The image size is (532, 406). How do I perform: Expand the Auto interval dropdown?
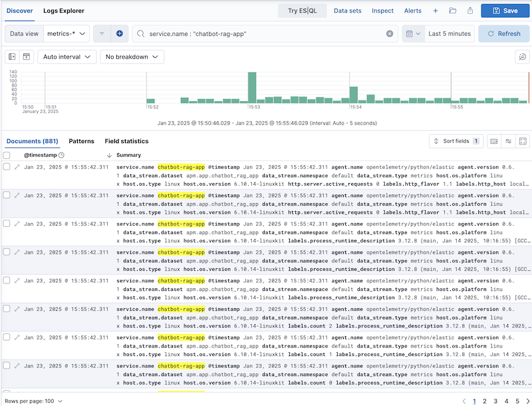coord(67,57)
